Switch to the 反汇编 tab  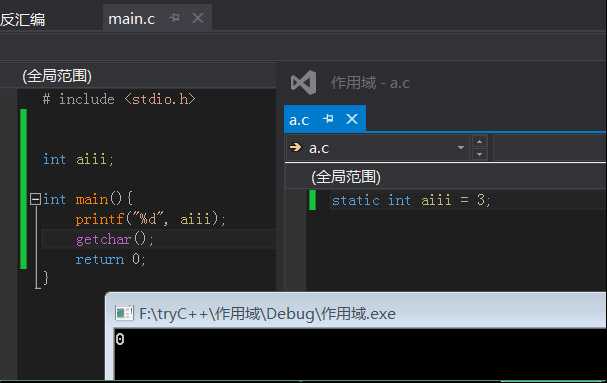(x=22, y=19)
